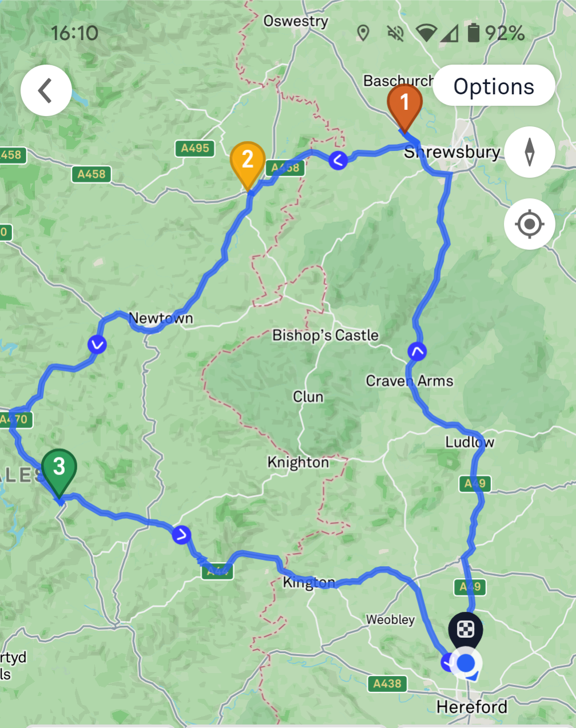Tap route direction arrow southwest of Newtown
Image resolution: width=576 pixels, height=728 pixels.
pos(97,344)
